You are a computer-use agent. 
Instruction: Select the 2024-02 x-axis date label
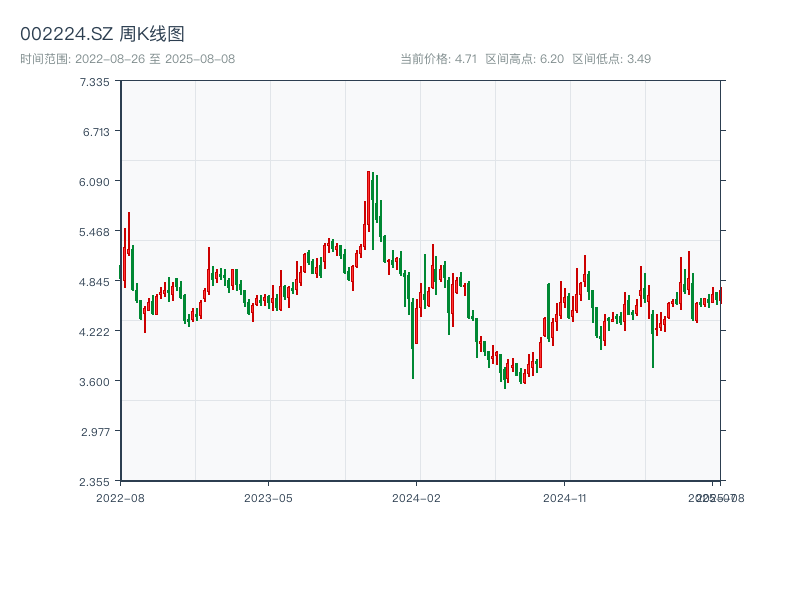(x=416, y=497)
